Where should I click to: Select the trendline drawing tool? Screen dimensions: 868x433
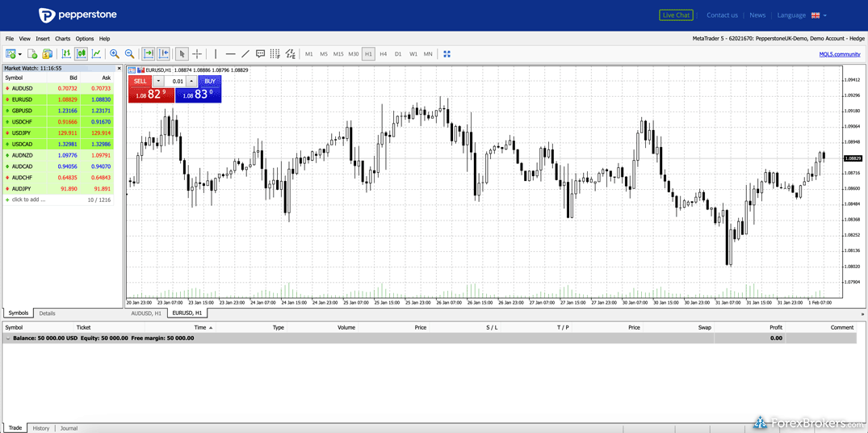245,54
